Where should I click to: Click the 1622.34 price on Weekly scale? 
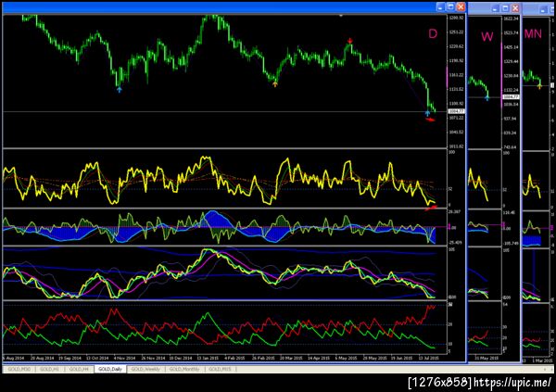[511, 19]
